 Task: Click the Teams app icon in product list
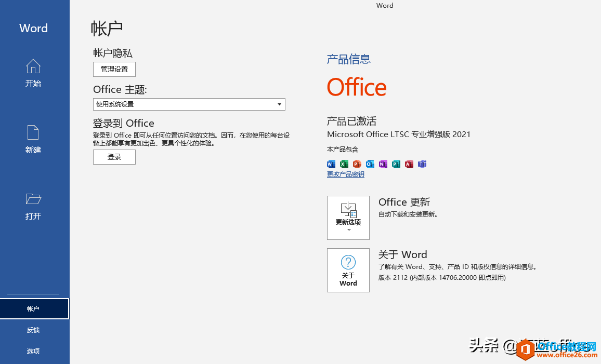coord(422,164)
